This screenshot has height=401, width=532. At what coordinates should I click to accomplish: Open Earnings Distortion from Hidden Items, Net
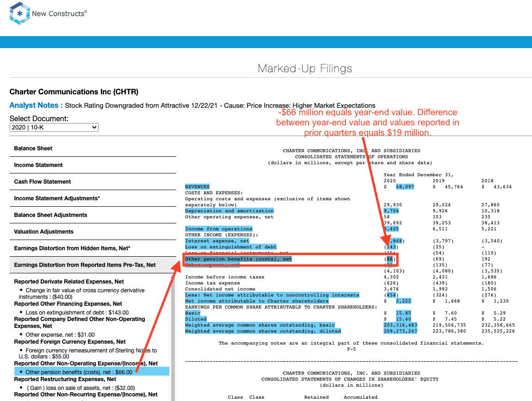(x=93, y=248)
